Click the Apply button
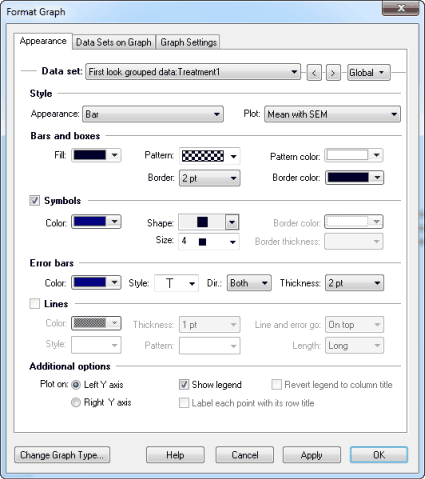The image size is (425, 479). 312,455
